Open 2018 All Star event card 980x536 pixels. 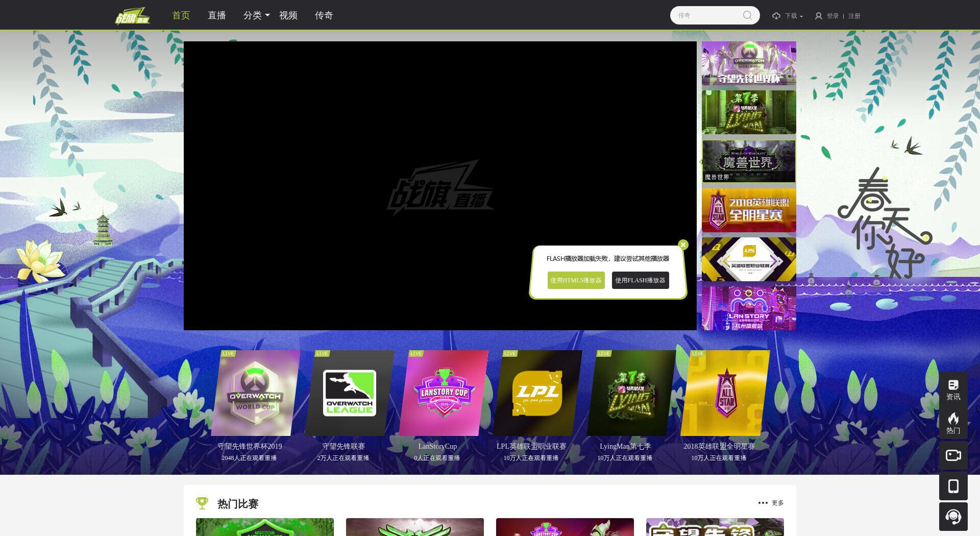[x=725, y=393]
